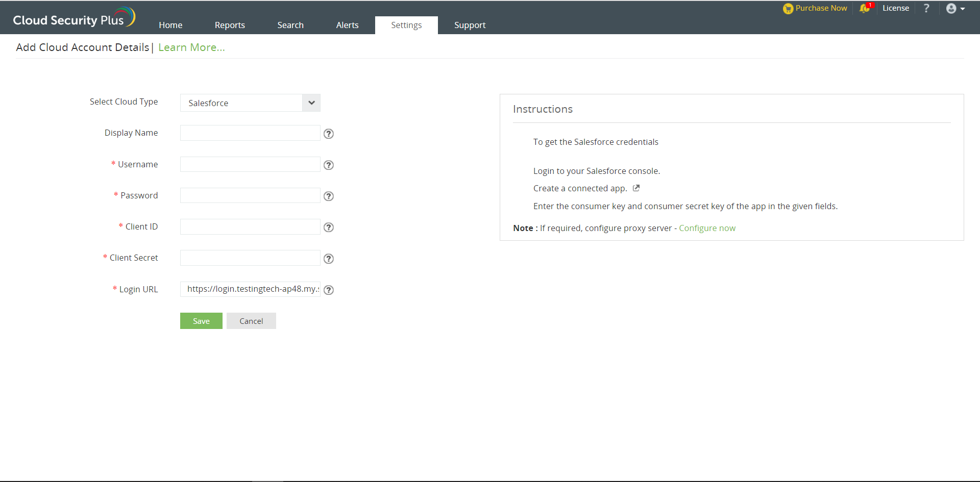Open the Learn More link
Viewport: 980px width, 482px height.
[x=191, y=47]
